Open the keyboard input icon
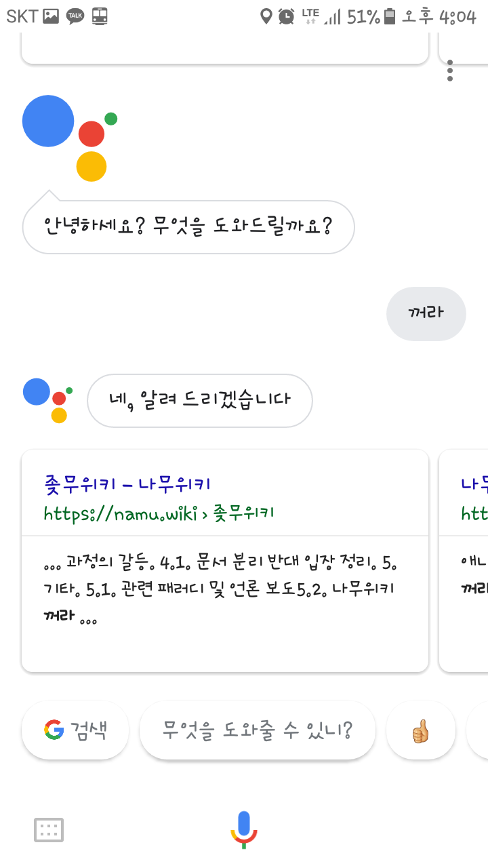The width and height of the screenshot is (488, 868). point(49,829)
